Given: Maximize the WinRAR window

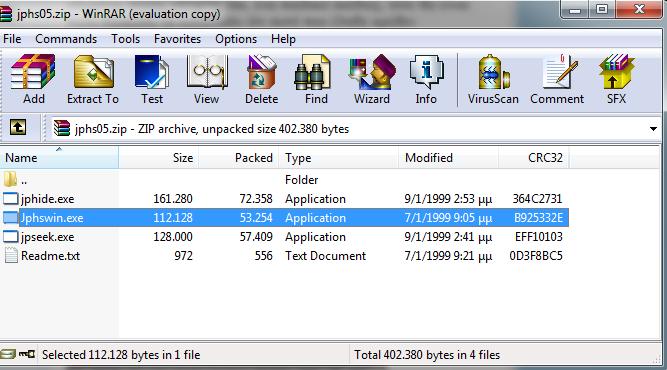Looking at the screenshot, I should 601,9.
